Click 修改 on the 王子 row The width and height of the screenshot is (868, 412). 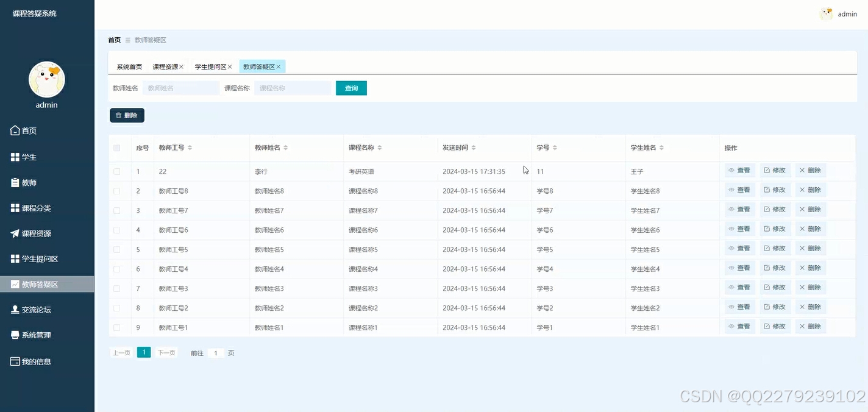[775, 171]
